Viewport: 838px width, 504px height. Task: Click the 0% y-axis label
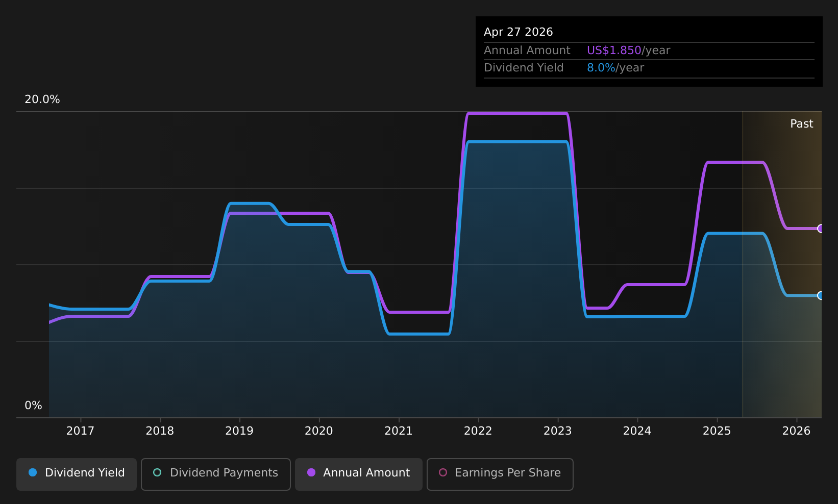point(34,406)
